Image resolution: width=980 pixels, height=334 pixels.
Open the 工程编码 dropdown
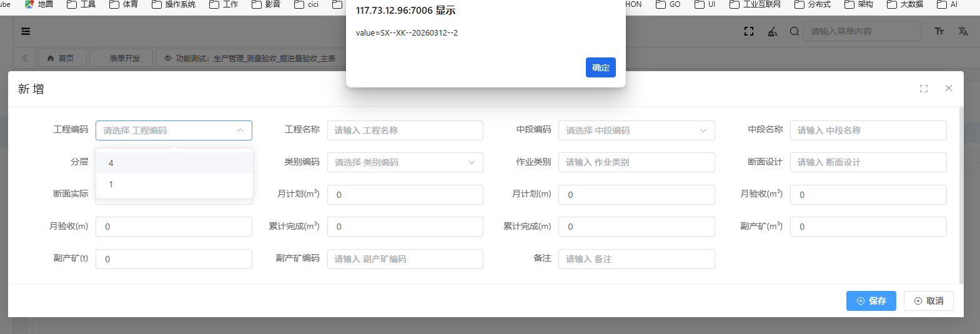click(174, 130)
